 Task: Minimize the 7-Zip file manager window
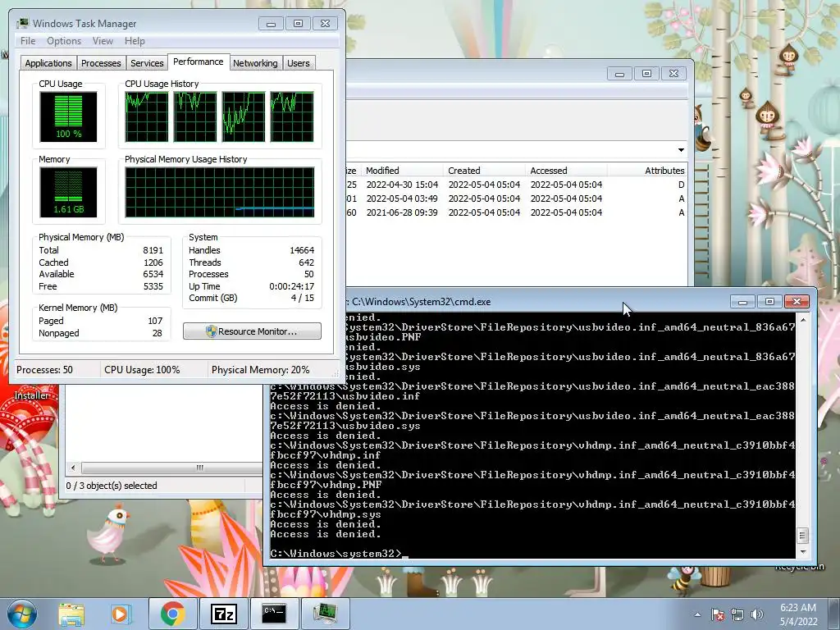pyautogui.click(x=620, y=74)
